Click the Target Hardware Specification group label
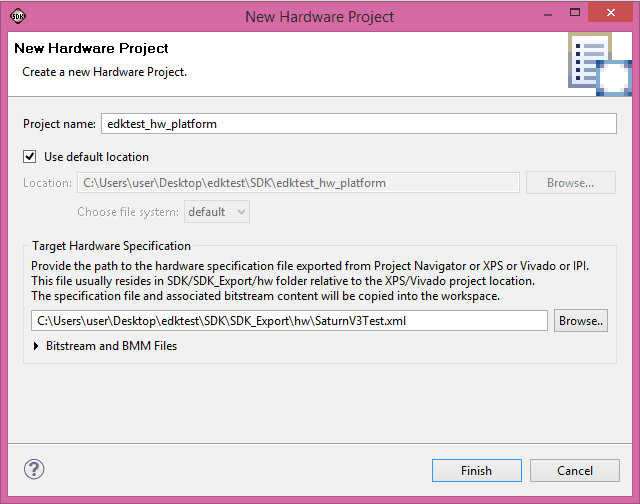This screenshot has height=504, width=640. [111, 245]
